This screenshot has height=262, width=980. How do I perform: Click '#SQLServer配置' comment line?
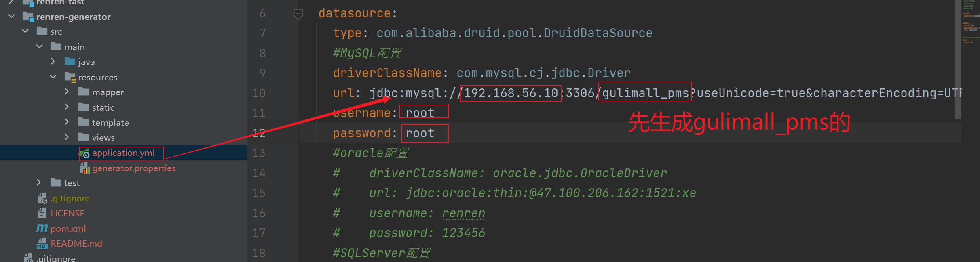(382, 253)
